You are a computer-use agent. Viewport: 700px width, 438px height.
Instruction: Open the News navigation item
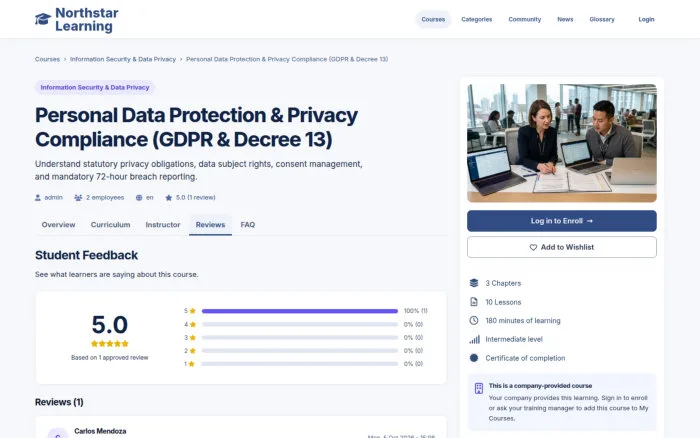click(x=565, y=20)
